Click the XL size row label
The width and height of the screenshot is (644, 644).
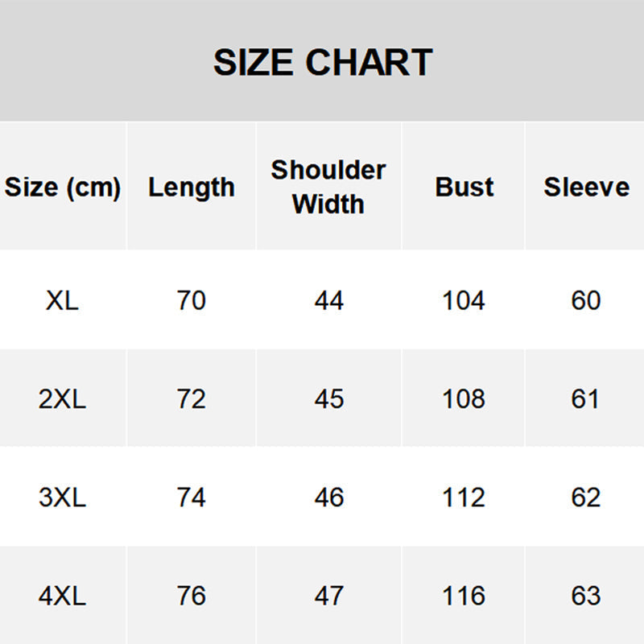coord(63,300)
